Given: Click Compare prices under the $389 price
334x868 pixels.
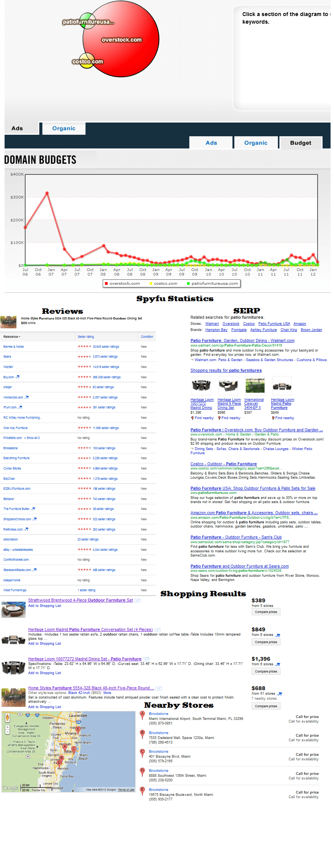Looking at the screenshot, I should pos(266,612).
